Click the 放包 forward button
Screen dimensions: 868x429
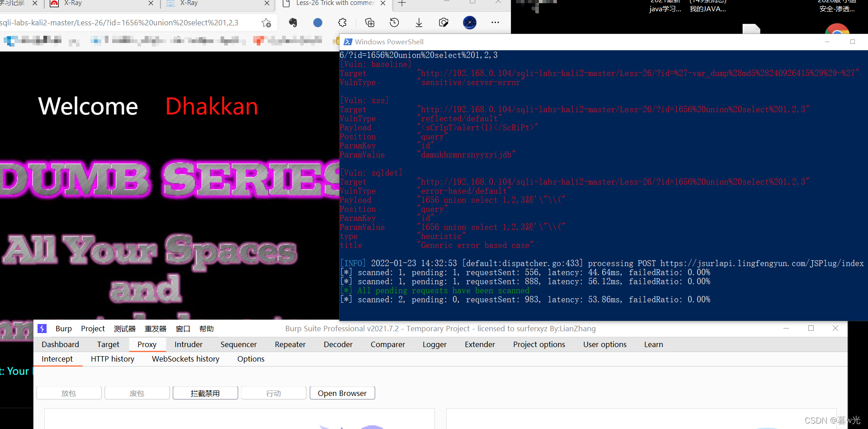[69, 393]
